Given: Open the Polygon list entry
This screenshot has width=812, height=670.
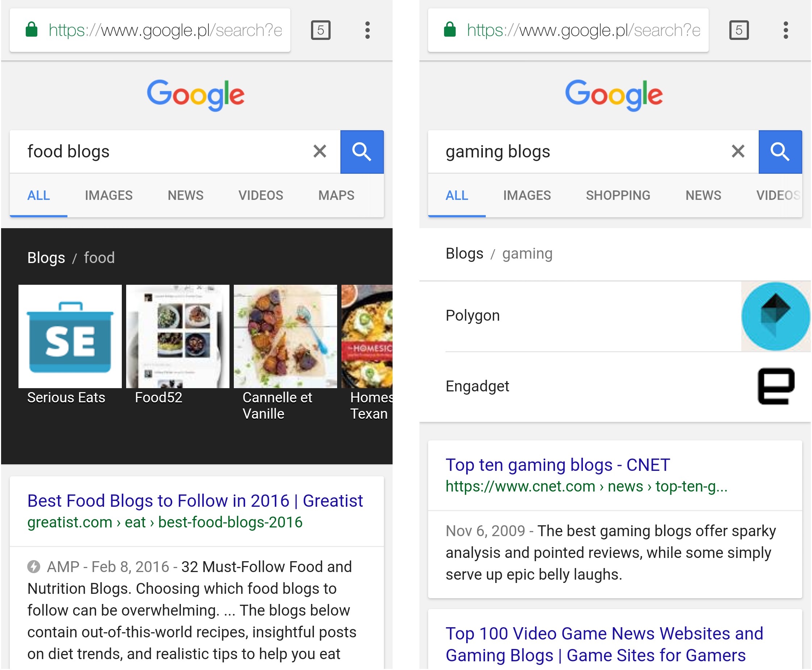Looking at the screenshot, I should pyautogui.click(x=615, y=316).
